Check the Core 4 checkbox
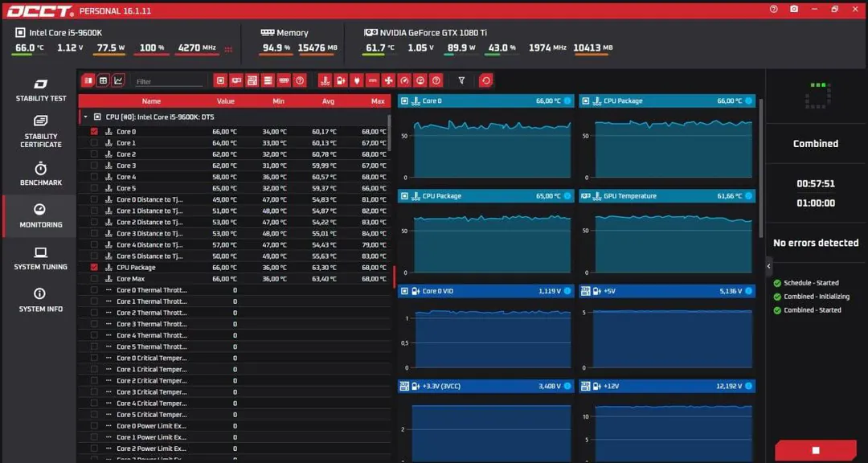The width and height of the screenshot is (868, 463). pyautogui.click(x=94, y=177)
